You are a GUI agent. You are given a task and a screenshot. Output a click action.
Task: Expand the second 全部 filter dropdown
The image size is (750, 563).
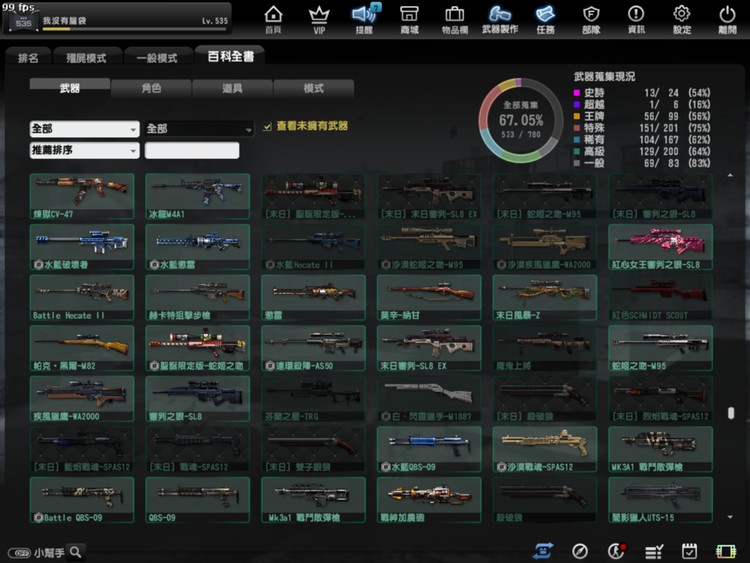click(x=199, y=129)
